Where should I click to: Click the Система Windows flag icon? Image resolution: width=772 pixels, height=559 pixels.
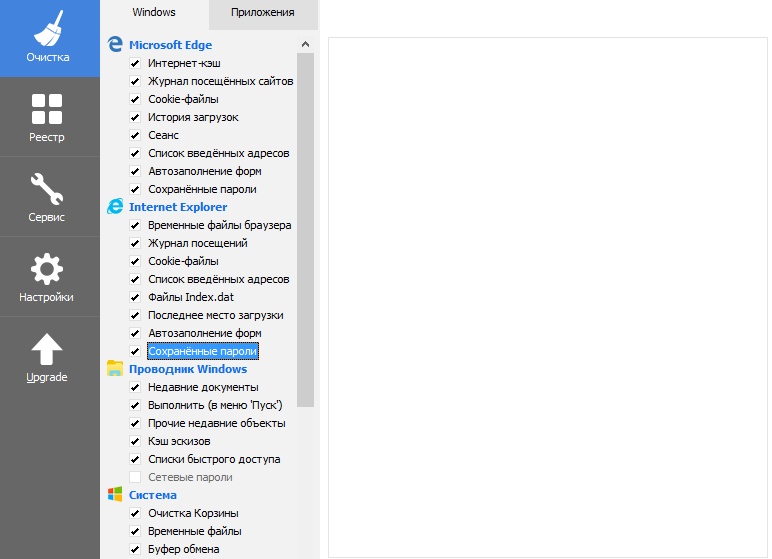[x=115, y=494]
